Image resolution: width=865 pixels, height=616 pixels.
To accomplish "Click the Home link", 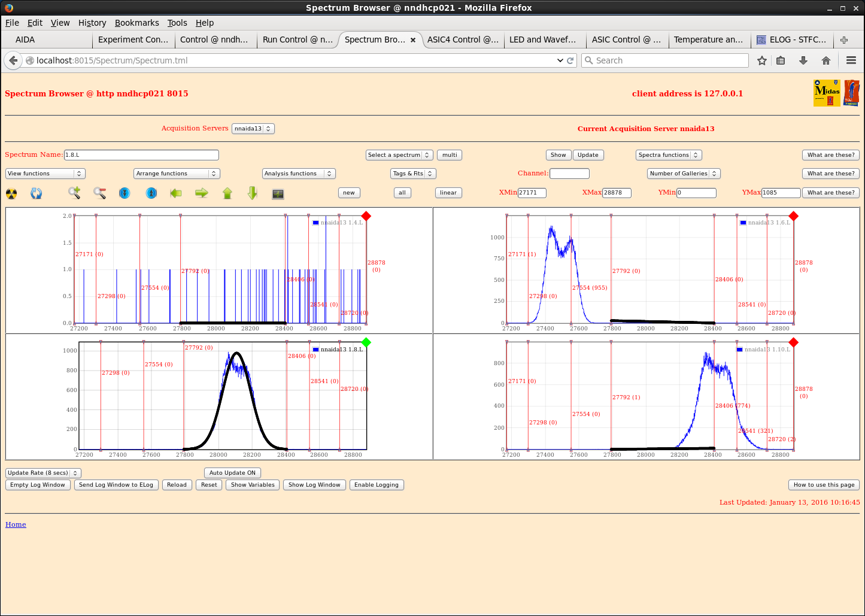I will (x=16, y=524).
